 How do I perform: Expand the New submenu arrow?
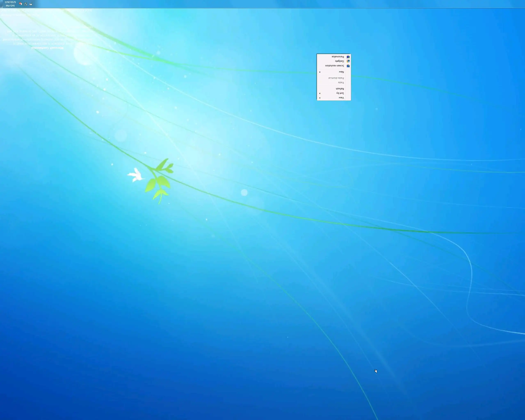pos(320,72)
